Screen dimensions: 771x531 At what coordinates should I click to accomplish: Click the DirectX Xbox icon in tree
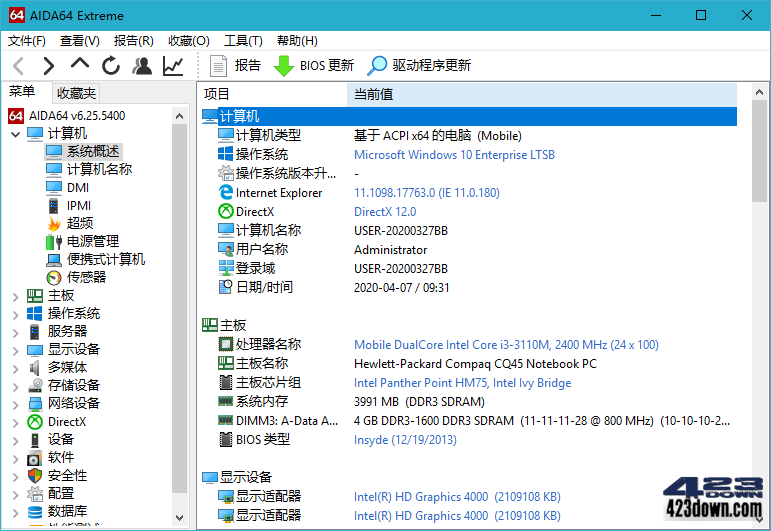[35, 421]
